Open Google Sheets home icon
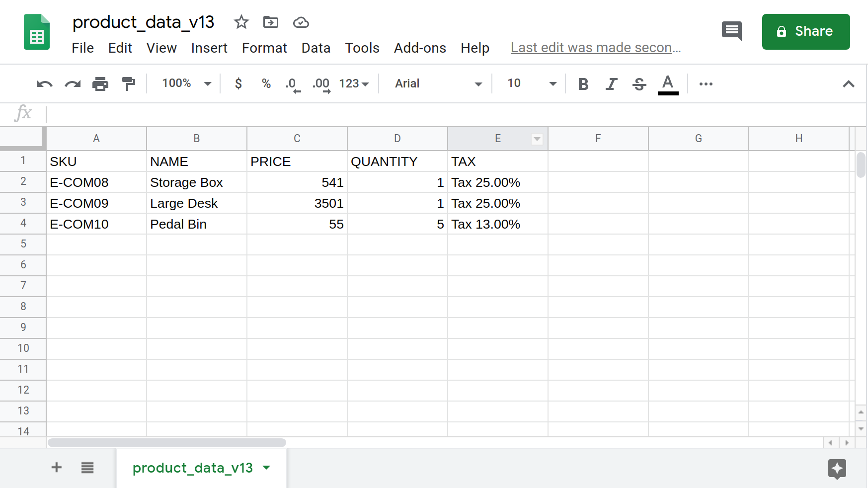Image resolution: width=868 pixels, height=488 pixels. point(37,32)
